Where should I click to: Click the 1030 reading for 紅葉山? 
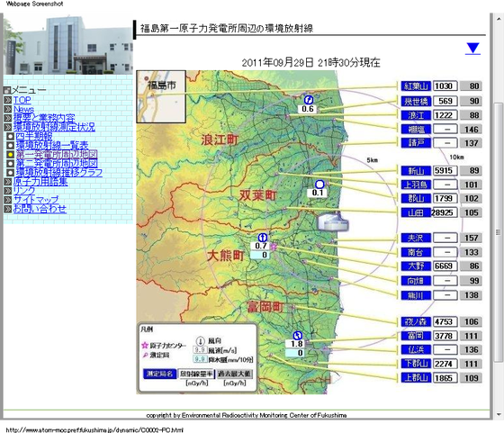[x=445, y=86]
